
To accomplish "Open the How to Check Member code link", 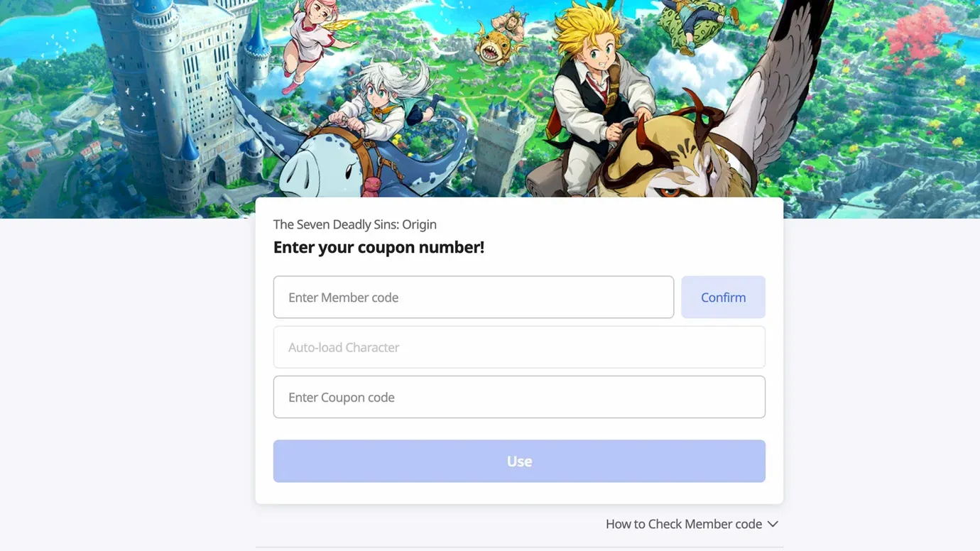I will pyautogui.click(x=683, y=524).
